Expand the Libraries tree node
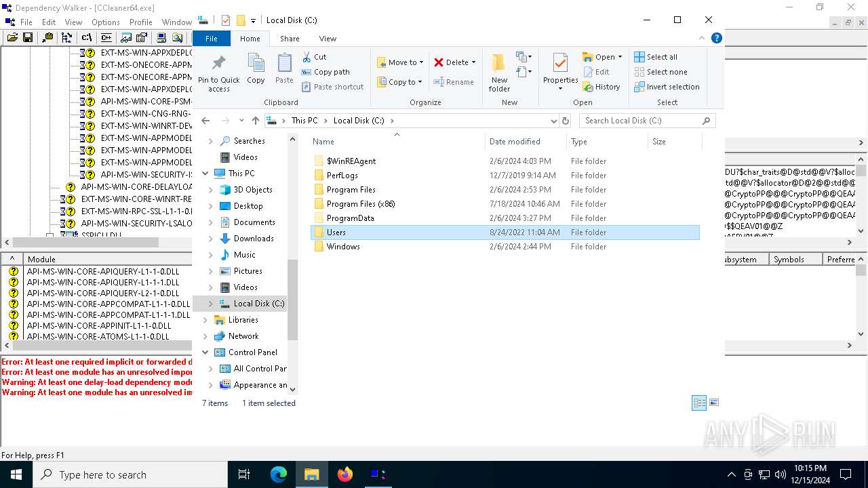The width and height of the screenshot is (868, 488). 205,320
